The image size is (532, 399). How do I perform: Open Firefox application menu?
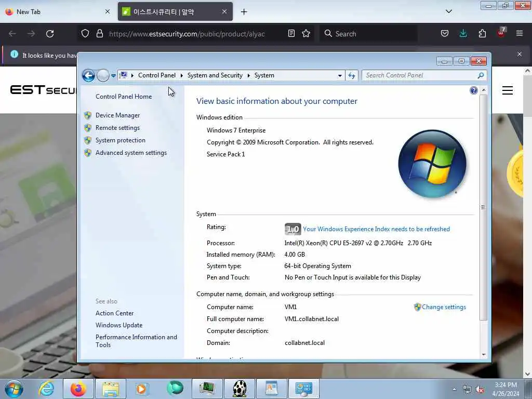tap(520, 33)
